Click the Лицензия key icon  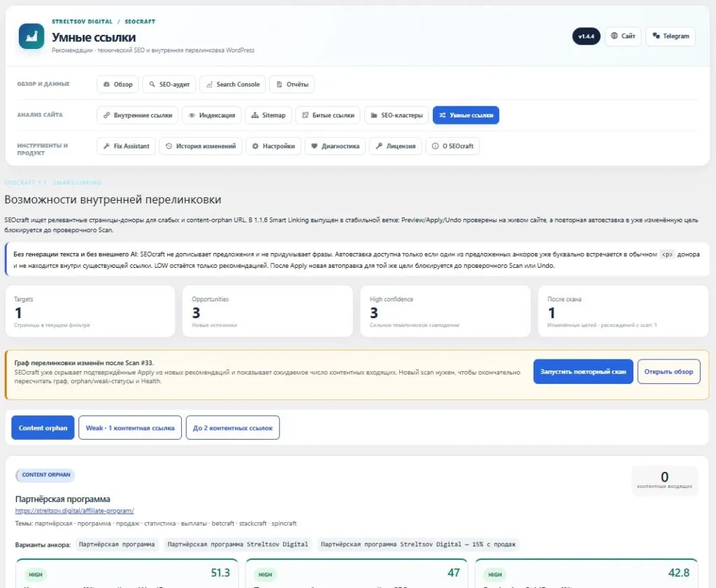coord(379,146)
